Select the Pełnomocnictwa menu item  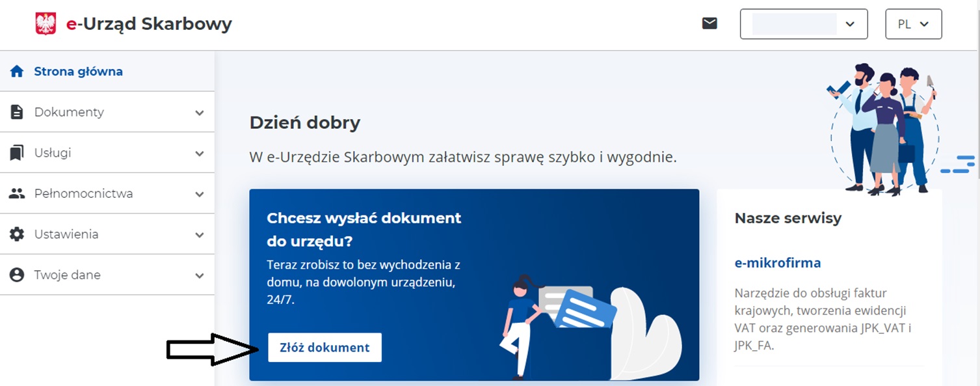click(83, 193)
